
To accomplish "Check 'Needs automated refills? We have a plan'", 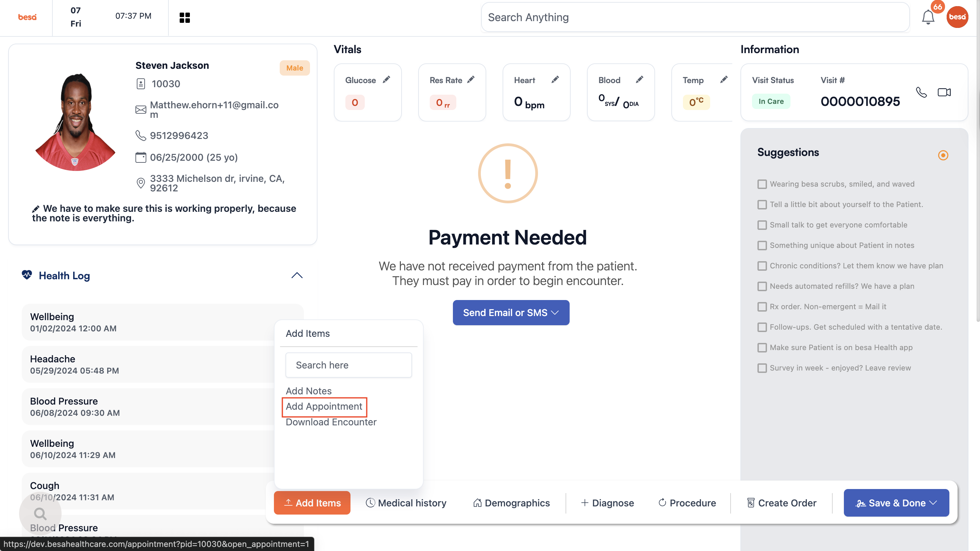I will pos(762,286).
